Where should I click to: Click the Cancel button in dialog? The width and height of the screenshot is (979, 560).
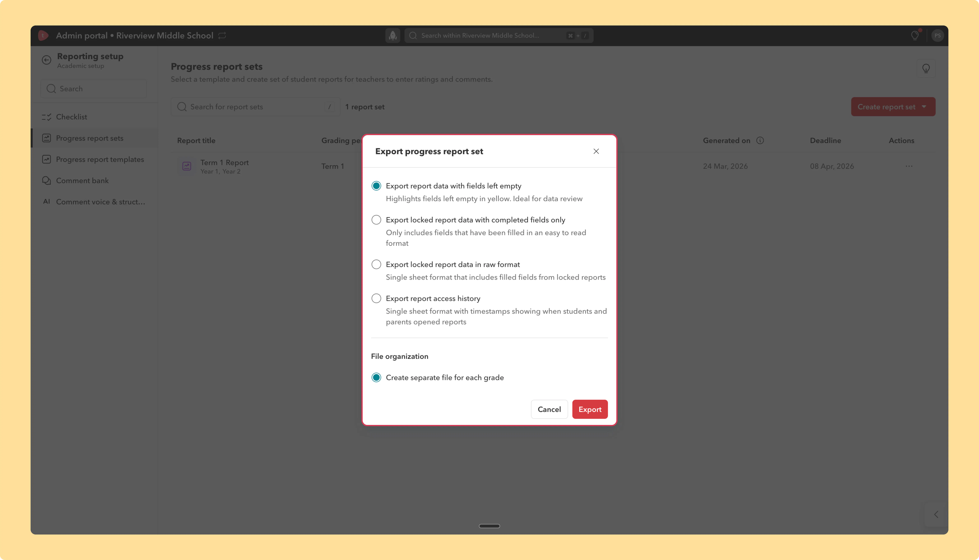549,409
